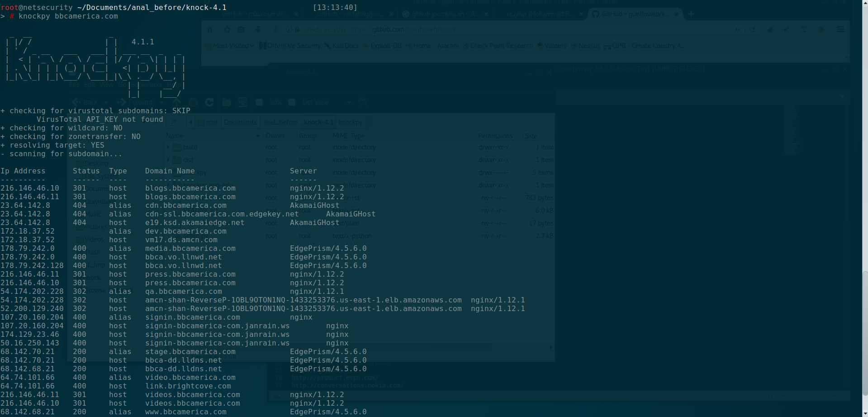Click qa.bbcamerica.com domain entry
868x417 pixels.
pyautogui.click(x=184, y=292)
